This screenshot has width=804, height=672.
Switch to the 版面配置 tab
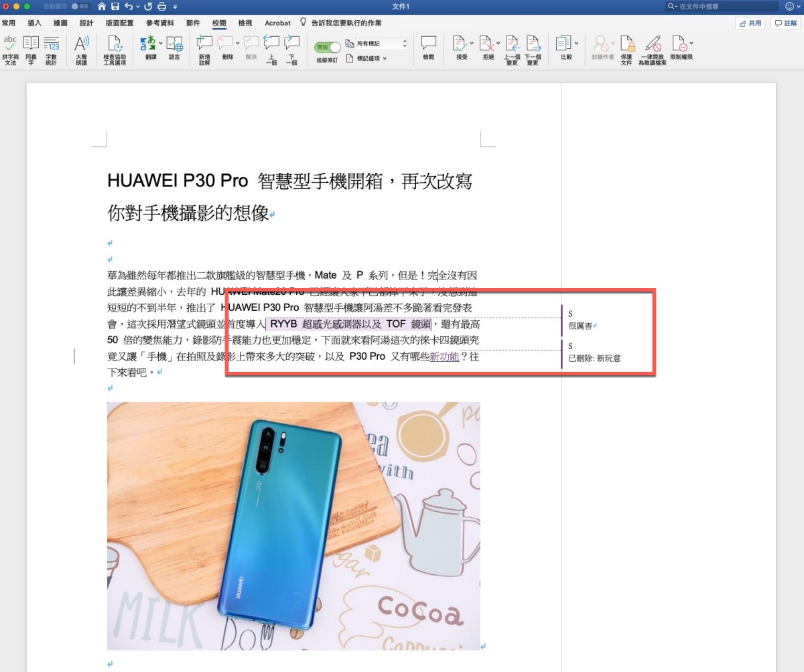(120, 23)
